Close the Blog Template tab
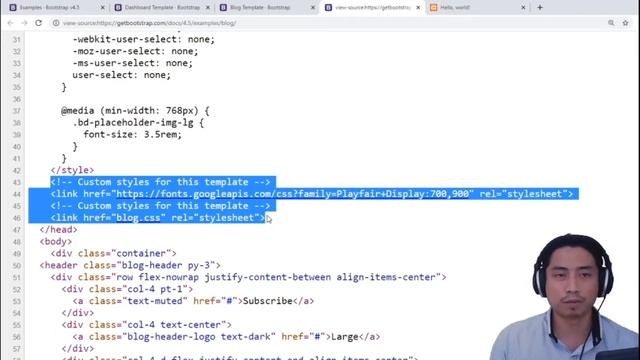 click(313, 7)
